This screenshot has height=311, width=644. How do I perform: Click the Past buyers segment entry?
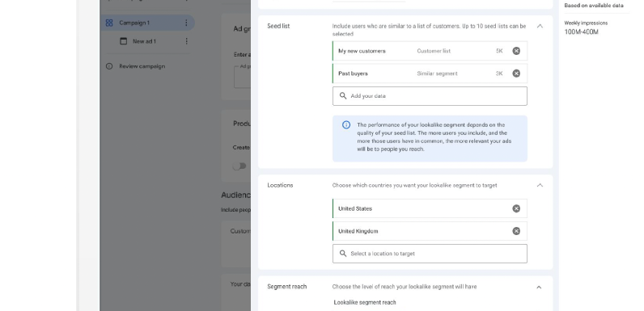click(x=430, y=74)
